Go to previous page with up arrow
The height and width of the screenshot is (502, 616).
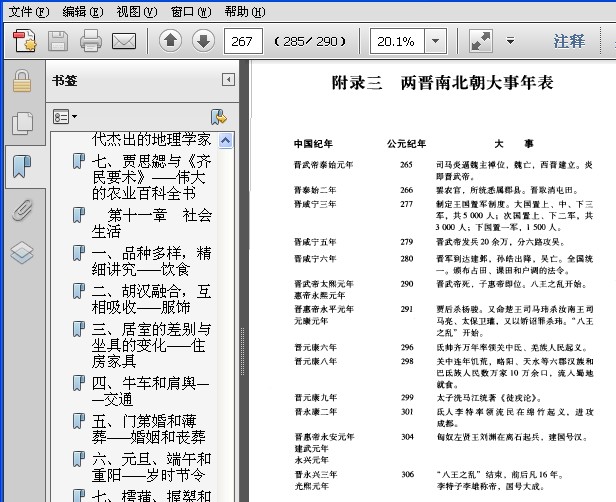tap(170, 41)
